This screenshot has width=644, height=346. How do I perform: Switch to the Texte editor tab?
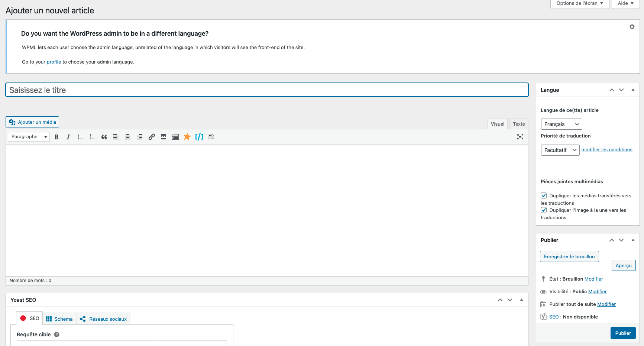(519, 124)
